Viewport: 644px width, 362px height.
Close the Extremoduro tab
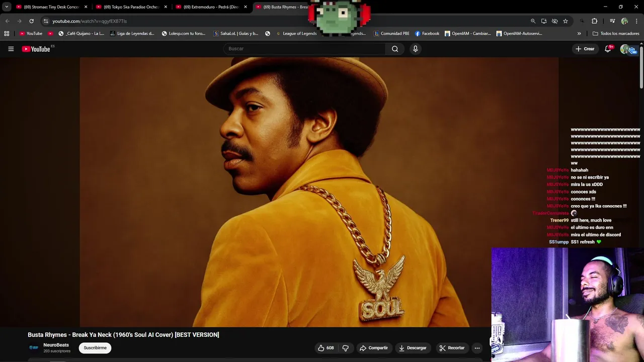coord(246,7)
